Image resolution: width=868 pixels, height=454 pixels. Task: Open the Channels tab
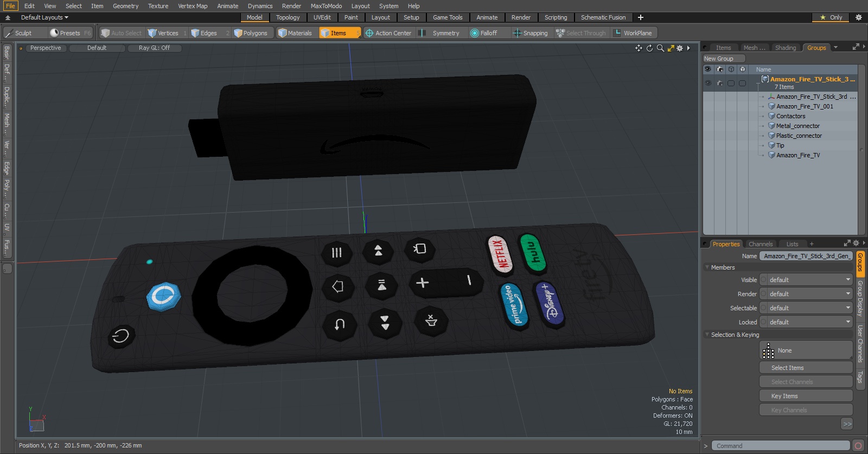point(761,244)
